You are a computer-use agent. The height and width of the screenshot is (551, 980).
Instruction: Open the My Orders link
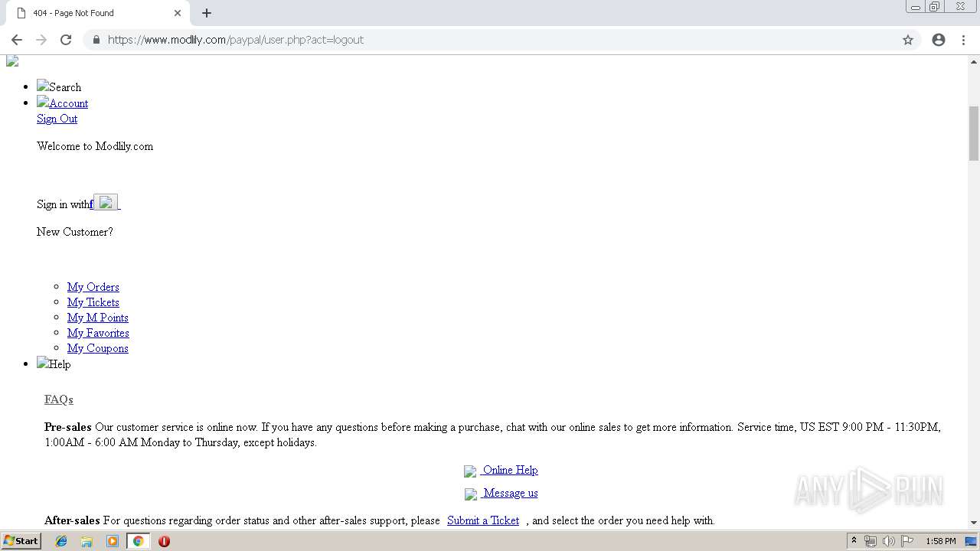tap(93, 287)
